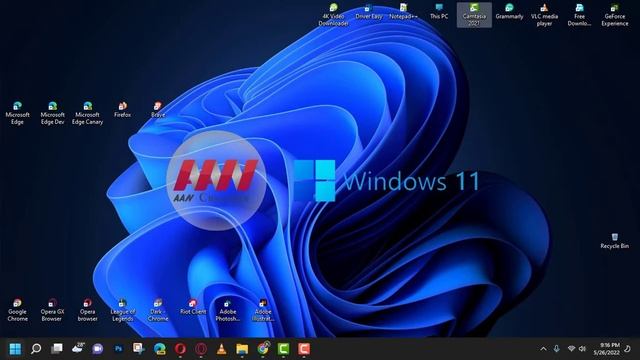Select the Brave desktop icon
The image size is (640, 360).
click(x=158, y=110)
